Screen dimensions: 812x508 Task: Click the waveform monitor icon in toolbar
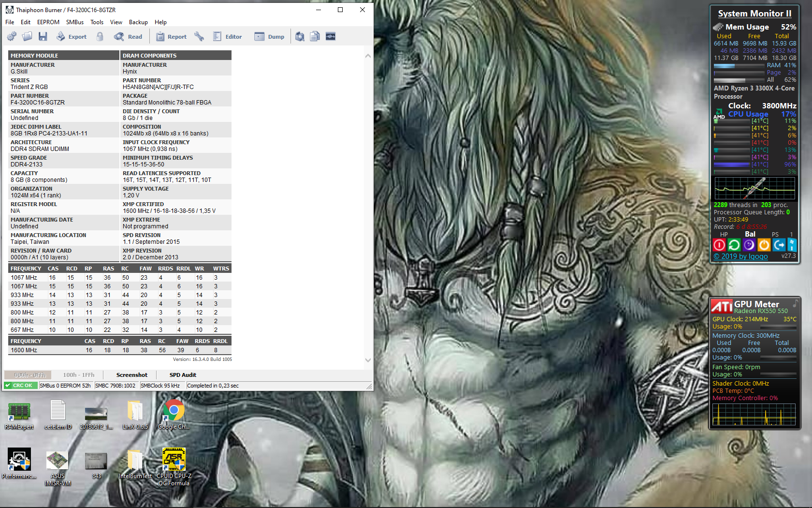click(331, 37)
